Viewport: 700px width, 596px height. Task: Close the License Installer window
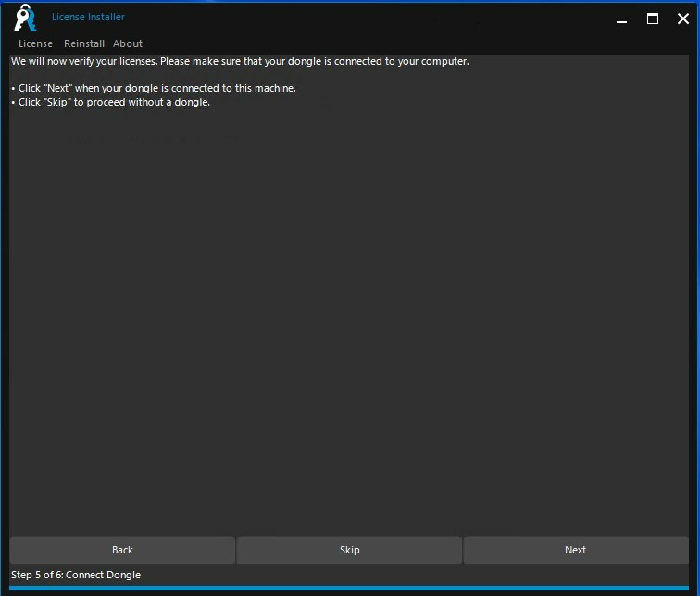click(x=683, y=19)
